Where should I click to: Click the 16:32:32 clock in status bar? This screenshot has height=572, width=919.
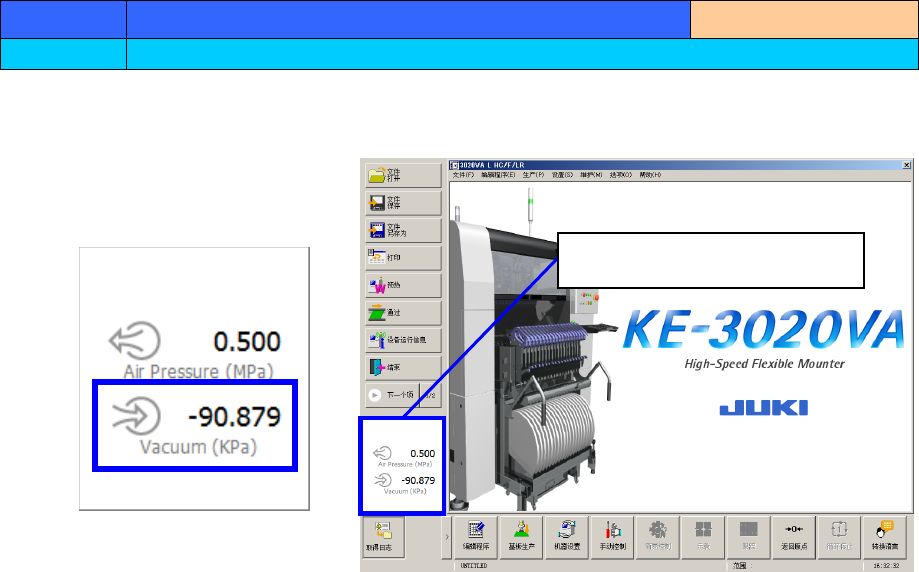[886, 566]
